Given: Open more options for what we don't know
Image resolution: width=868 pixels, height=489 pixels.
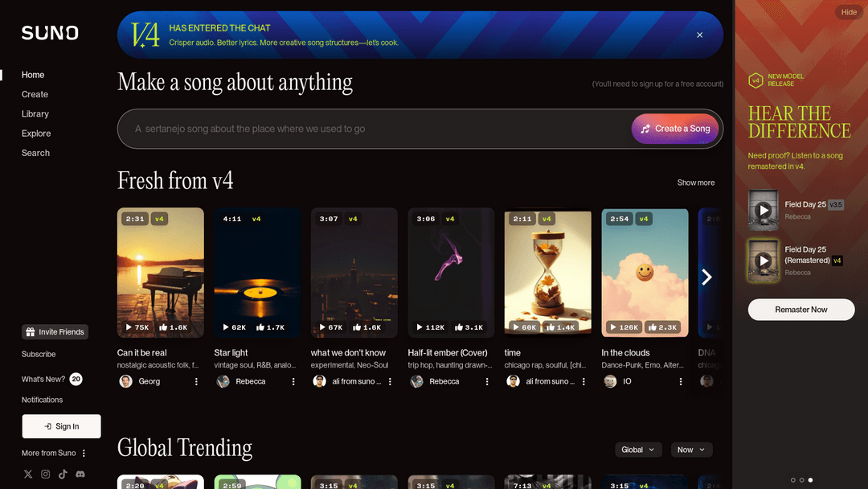Looking at the screenshot, I should 390,381.
